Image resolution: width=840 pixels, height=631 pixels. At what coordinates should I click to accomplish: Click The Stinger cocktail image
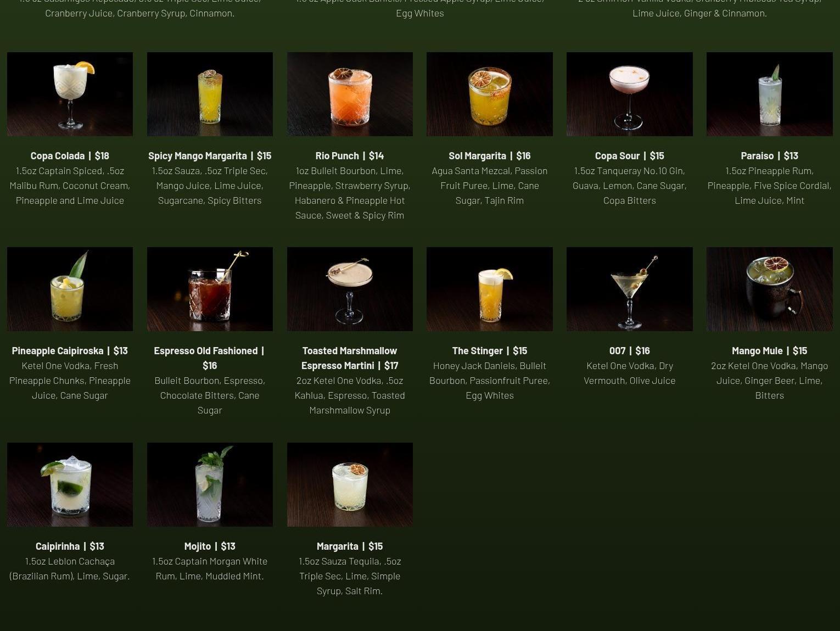click(489, 289)
